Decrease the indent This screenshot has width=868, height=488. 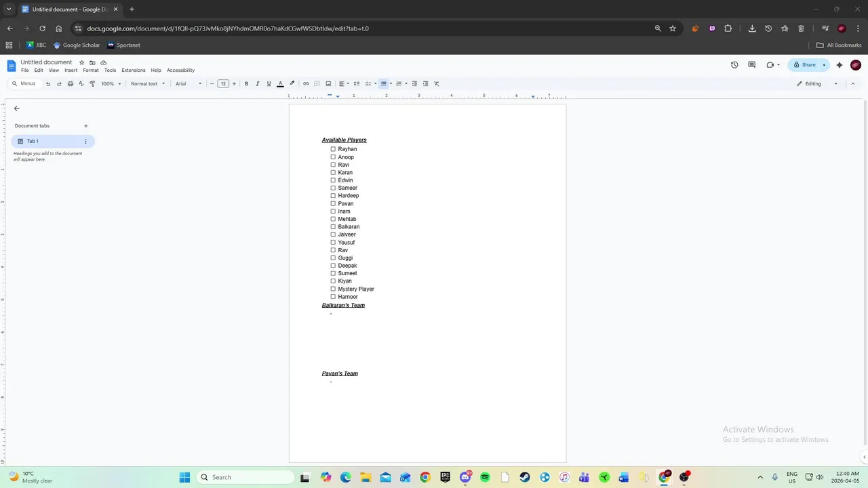(x=414, y=84)
